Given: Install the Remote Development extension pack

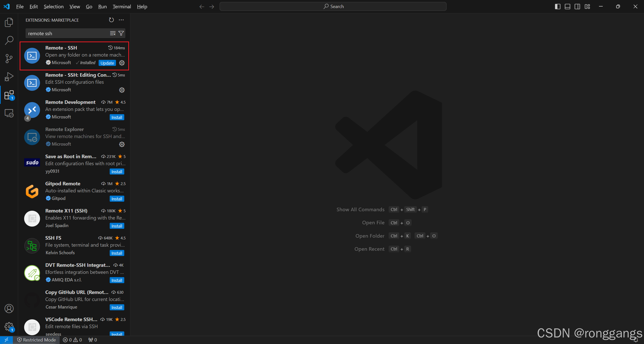Looking at the screenshot, I should (x=117, y=117).
